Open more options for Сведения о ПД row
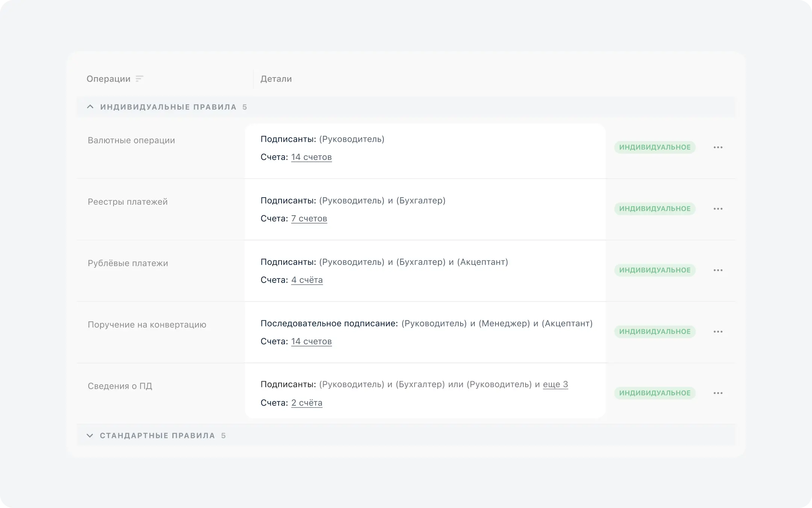Viewport: 812px width, 508px height. (x=718, y=393)
